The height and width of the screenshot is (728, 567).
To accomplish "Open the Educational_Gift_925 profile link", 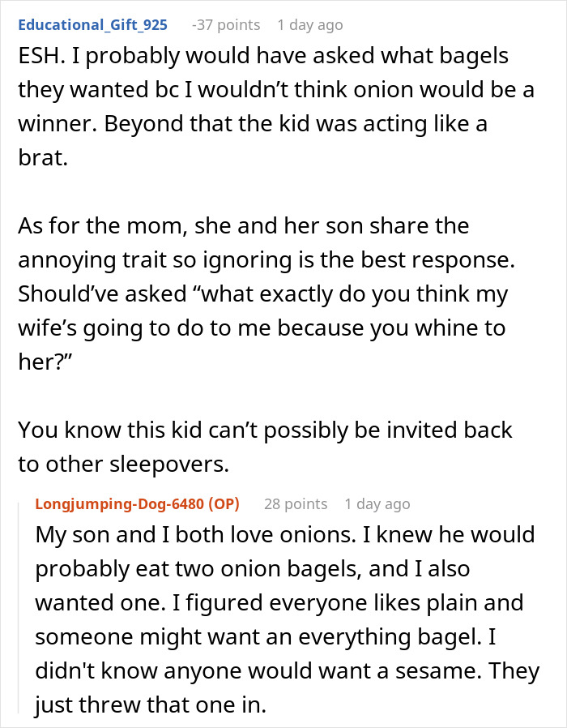I will click(x=92, y=25).
